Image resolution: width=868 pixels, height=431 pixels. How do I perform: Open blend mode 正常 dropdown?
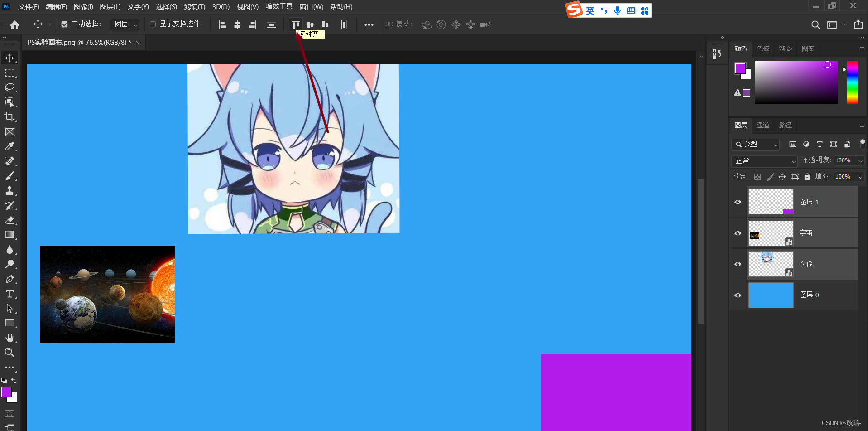764,161
